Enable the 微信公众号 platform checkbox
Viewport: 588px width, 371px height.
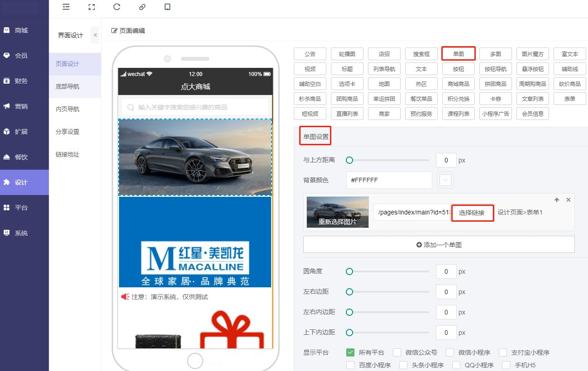(x=397, y=352)
